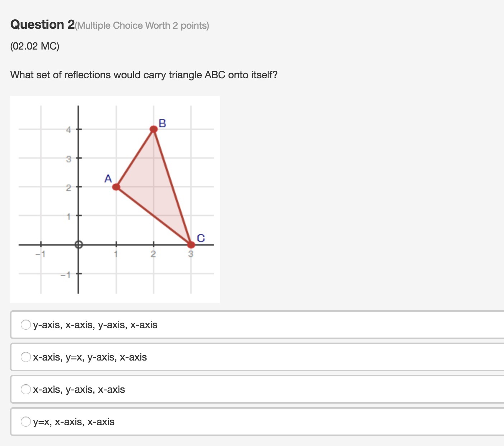Click the origin circle marker of the graph
Image resolution: width=504 pixels, height=446 pixels.
tap(79, 245)
